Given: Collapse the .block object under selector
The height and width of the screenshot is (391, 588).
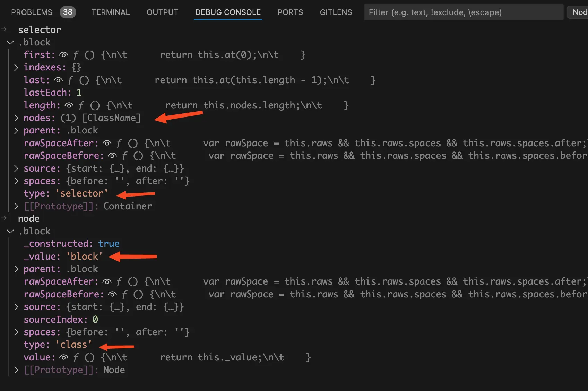Looking at the screenshot, I should [10, 42].
